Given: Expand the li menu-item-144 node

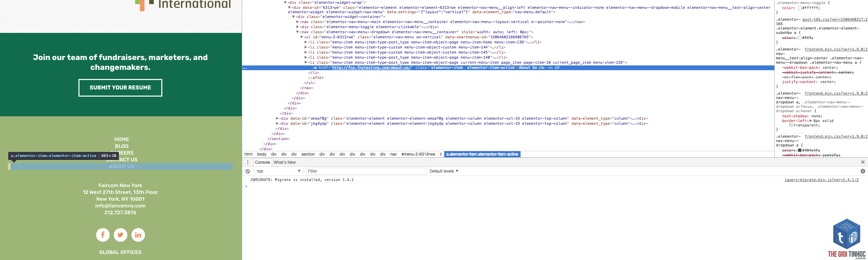Looking at the screenshot, I should (306, 47).
